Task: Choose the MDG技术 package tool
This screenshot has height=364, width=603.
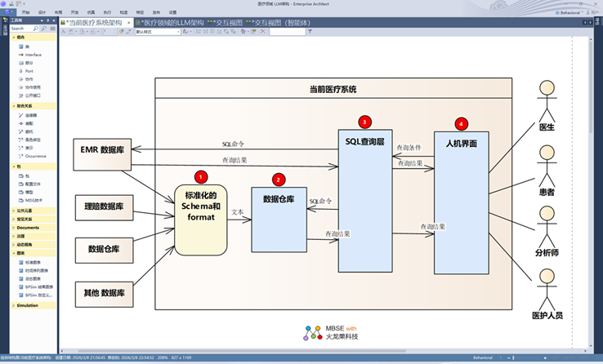Action: pos(33,199)
